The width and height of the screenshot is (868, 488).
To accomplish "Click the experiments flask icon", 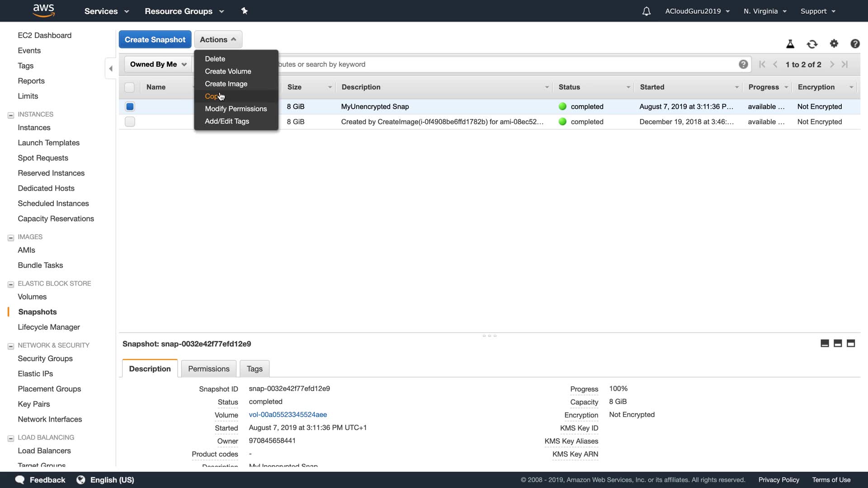I will 790,44.
